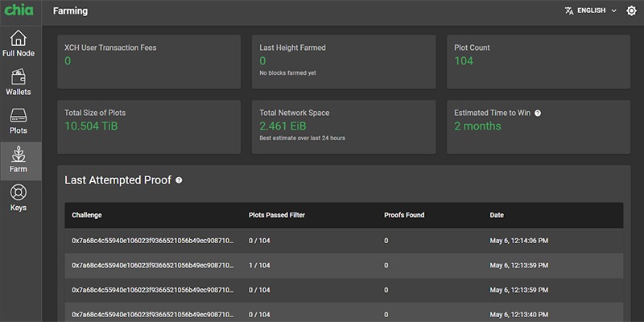Expand the ENGLISH language dropdown
The image size is (644, 322).
pos(591,10)
